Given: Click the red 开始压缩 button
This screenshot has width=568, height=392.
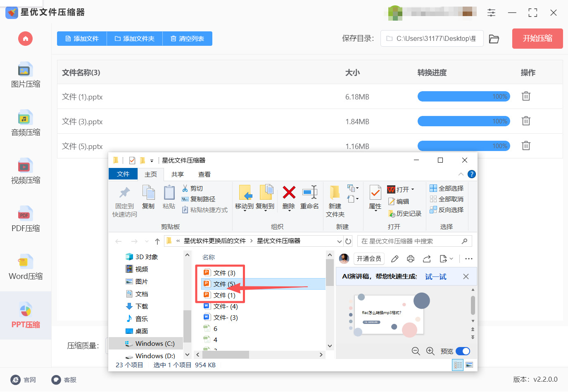Looking at the screenshot, I should 537,38.
